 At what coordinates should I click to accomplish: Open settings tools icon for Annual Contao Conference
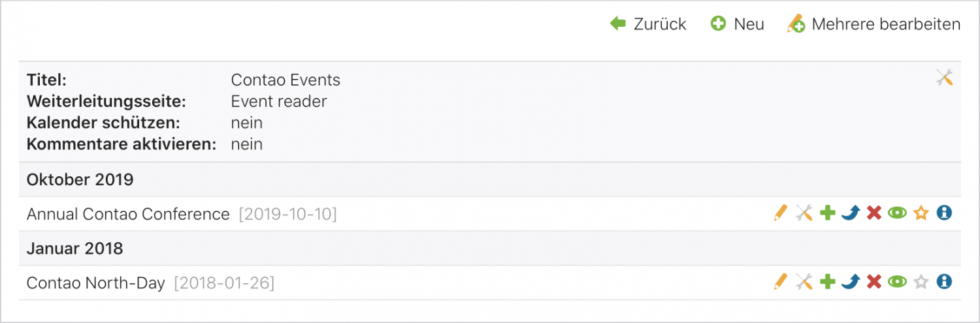point(804,213)
